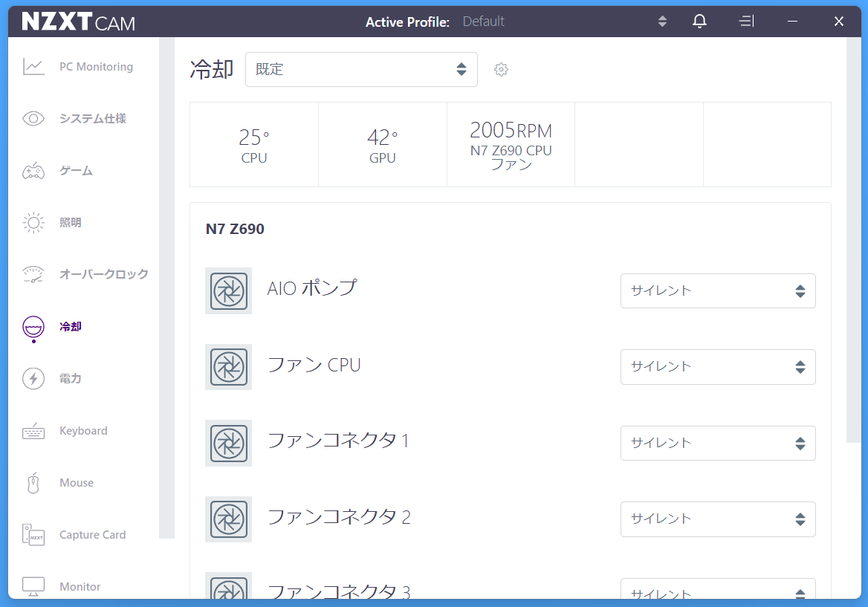Image resolution: width=868 pixels, height=607 pixels.
Task: Open cooling profile settings gear
Action: 501,69
